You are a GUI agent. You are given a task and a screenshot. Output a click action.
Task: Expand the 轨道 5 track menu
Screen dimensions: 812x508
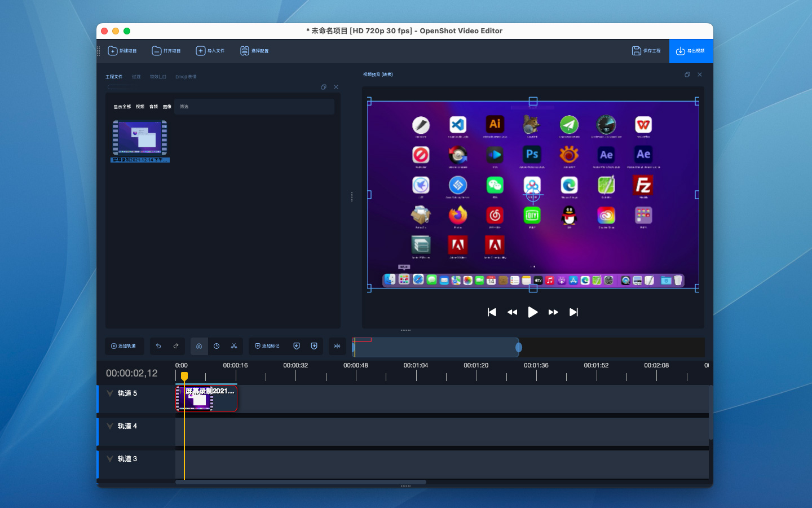110,393
